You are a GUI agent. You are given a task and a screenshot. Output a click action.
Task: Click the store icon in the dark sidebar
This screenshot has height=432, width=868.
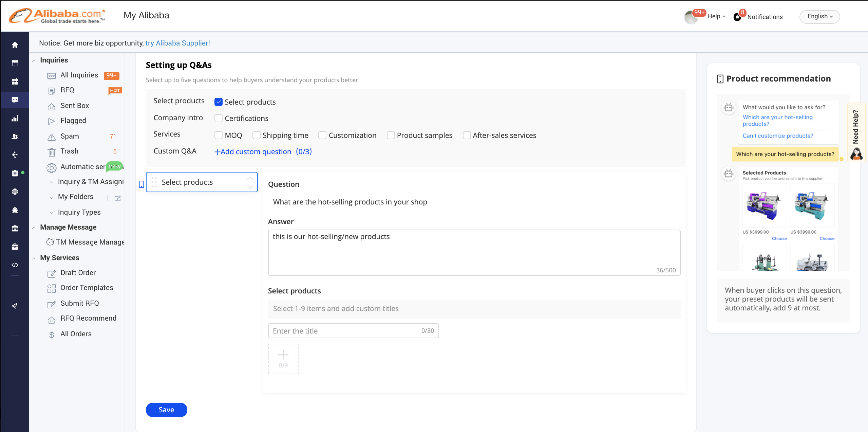coord(15,63)
